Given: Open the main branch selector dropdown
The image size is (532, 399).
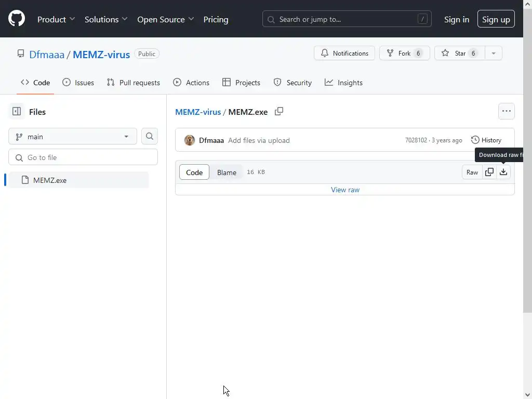Looking at the screenshot, I should [x=73, y=137].
